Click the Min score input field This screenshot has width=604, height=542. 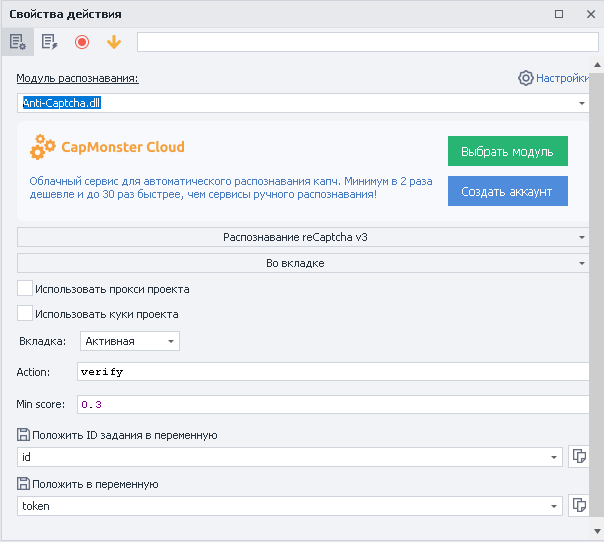(x=330, y=404)
